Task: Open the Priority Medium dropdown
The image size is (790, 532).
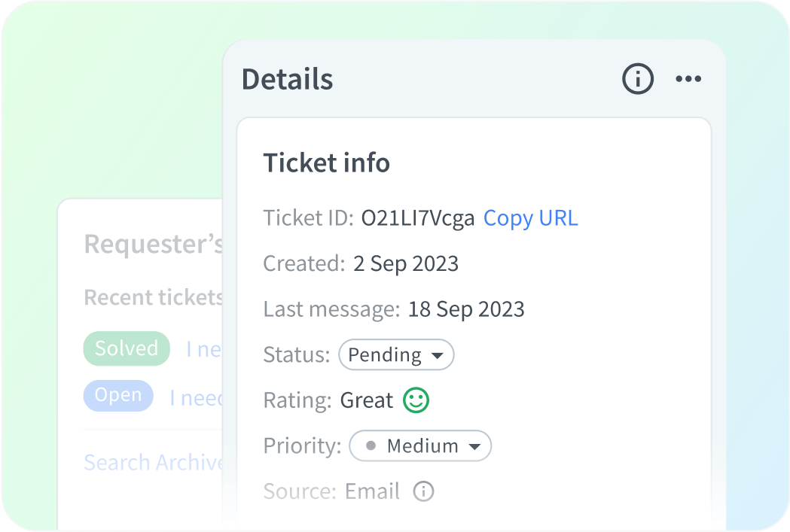Action: (x=419, y=445)
